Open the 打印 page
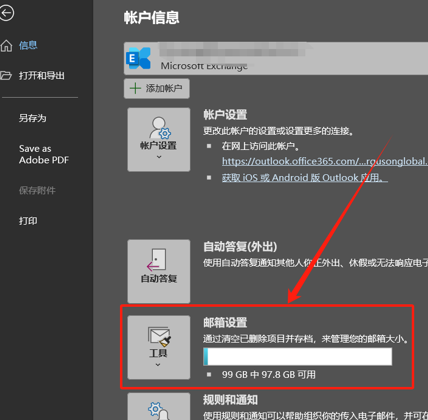Viewport: 428px width, 420px height. coord(28,221)
